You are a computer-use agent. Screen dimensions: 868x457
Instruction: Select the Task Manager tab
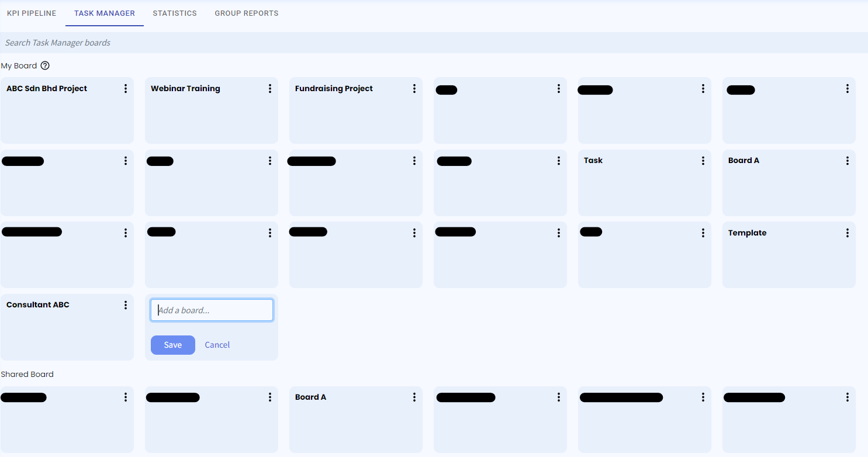105,13
